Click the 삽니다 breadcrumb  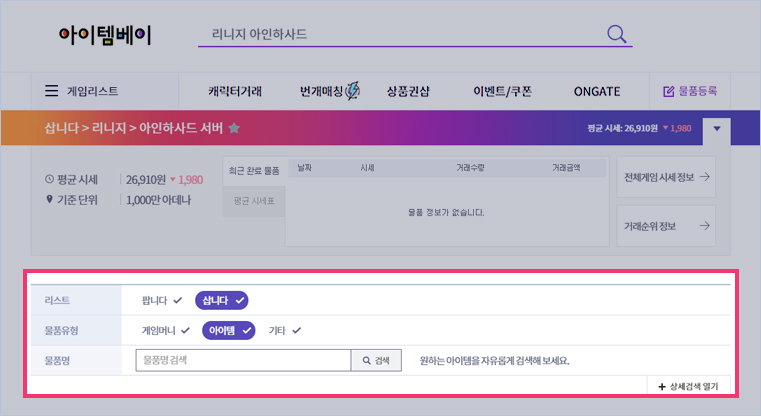click(x=61, y=128)
